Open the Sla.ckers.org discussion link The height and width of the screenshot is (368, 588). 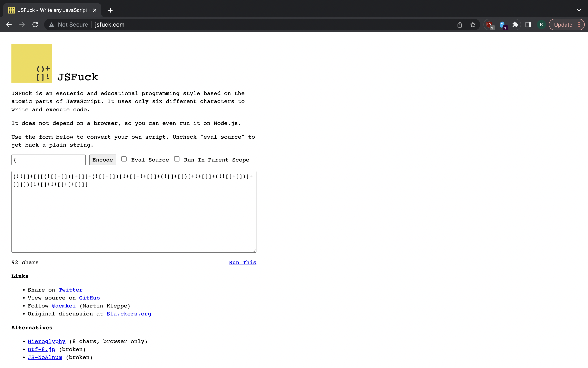click(129, 314)
